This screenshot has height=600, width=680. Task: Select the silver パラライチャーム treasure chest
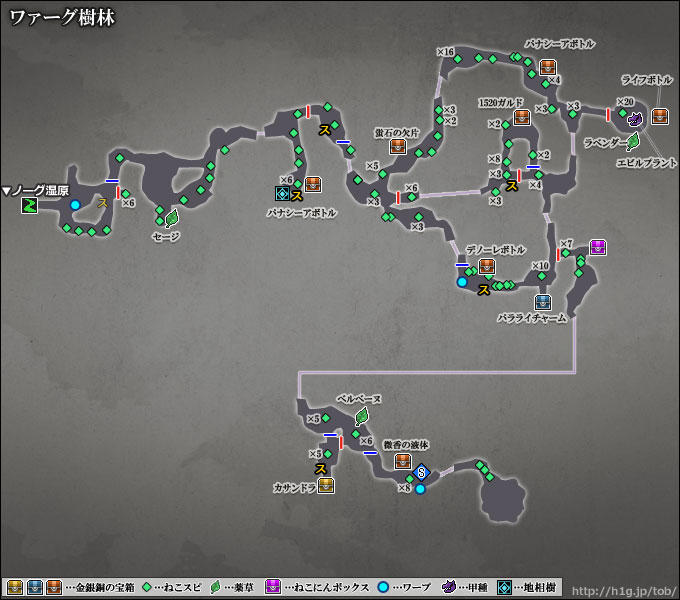tap(543, 301)
